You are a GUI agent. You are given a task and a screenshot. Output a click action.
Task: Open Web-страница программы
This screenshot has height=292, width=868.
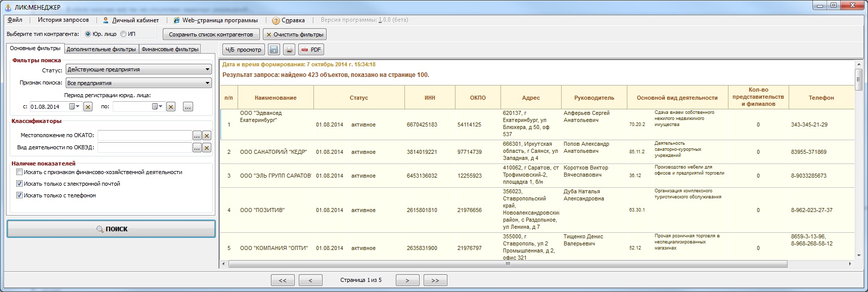215,20
